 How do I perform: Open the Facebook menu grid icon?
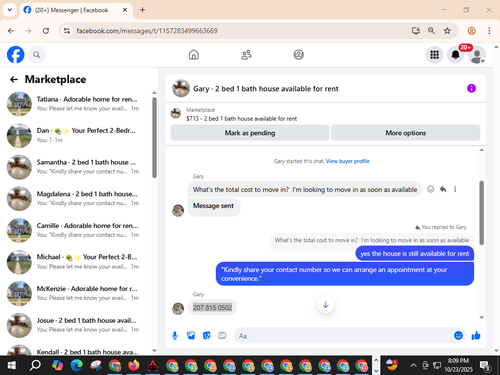pos(434,55)
